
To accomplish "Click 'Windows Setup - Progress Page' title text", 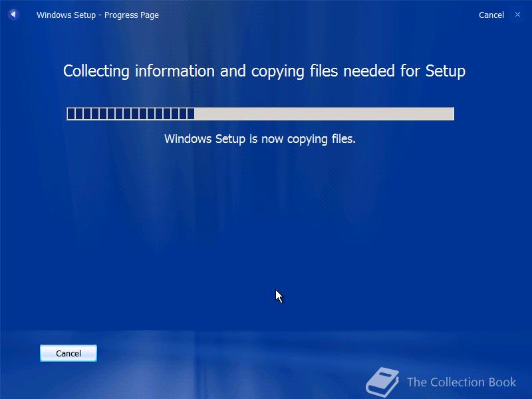I will (x=98, y=15).
